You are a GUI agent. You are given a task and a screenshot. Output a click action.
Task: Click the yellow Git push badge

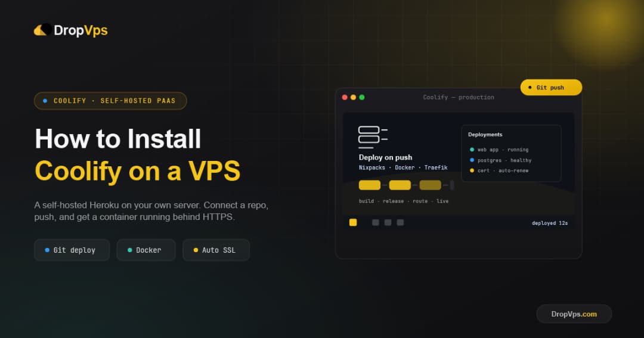coord(551,88)
